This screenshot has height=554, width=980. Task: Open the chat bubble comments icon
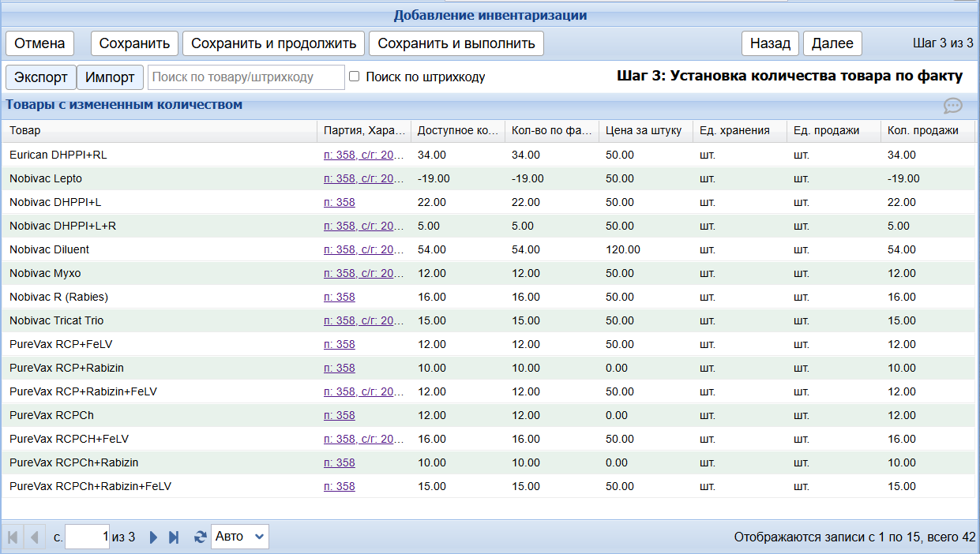(x=952, y=106)
